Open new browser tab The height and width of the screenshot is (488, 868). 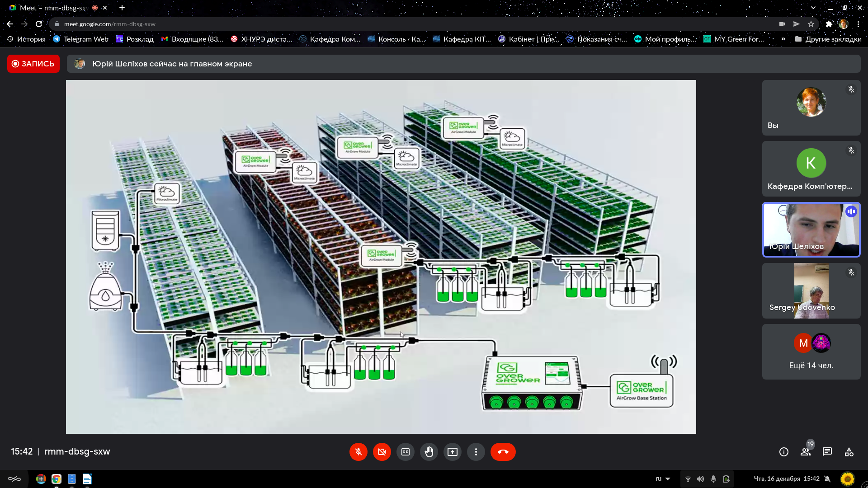[122, 8]
